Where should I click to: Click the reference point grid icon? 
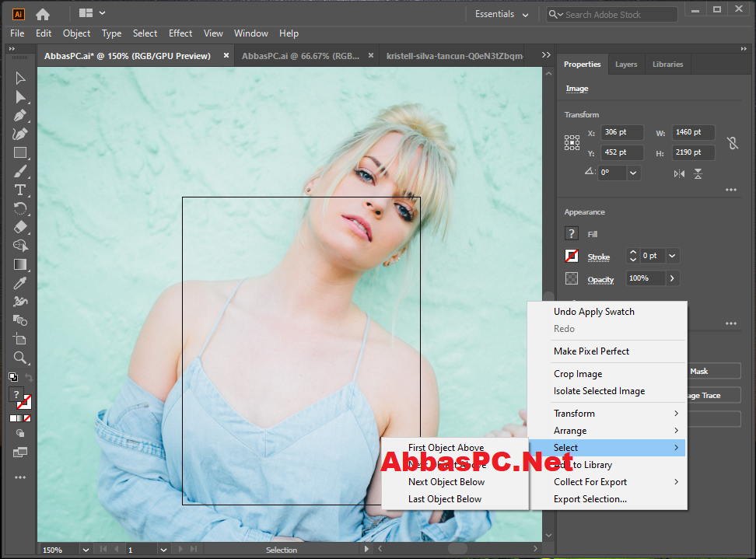click(x=572, y=142)
